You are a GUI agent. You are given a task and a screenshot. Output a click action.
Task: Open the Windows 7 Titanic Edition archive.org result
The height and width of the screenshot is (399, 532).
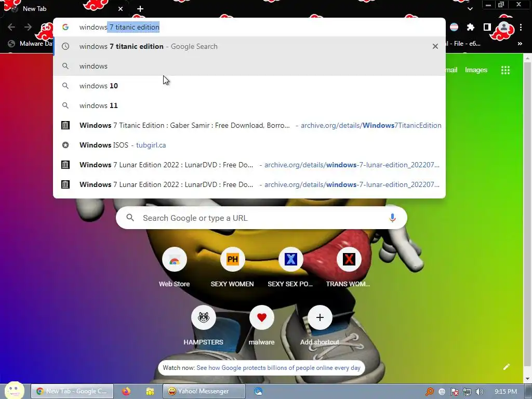point(249,125)
